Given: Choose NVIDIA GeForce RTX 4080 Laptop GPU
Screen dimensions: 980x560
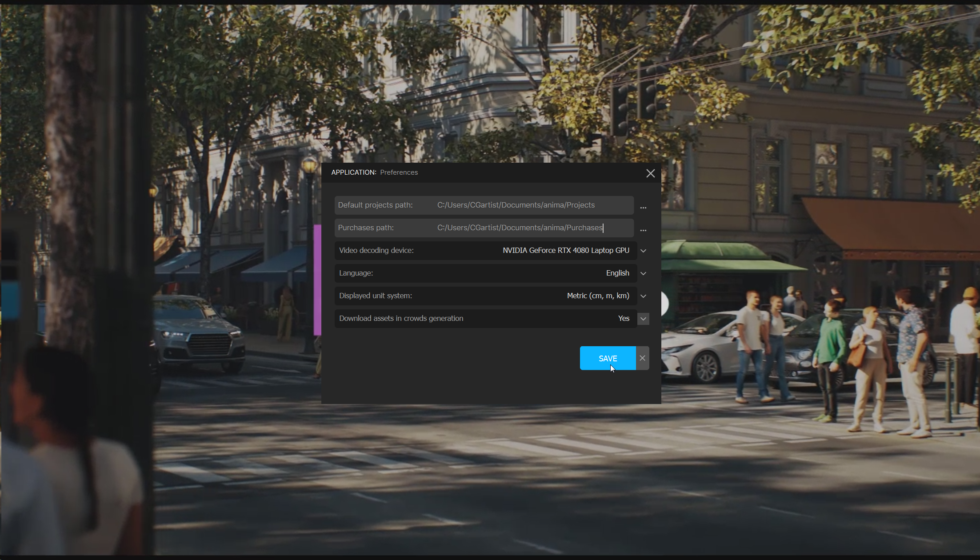Looking at the screenshot, I should tap(565, 250).
